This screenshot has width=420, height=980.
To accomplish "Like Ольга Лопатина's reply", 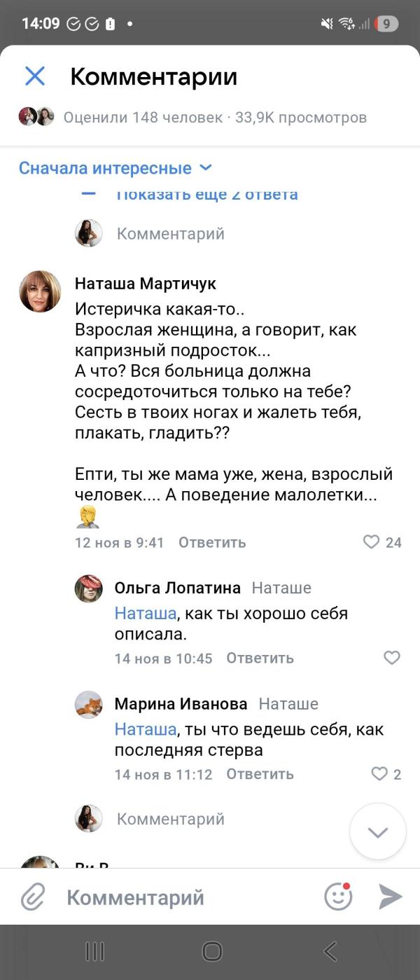I will click(x=392, y=658).
